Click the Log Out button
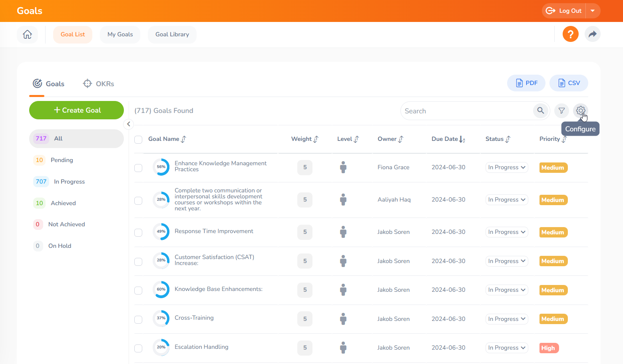The height and width of the screenshot is (364, 623). (x=564, y=11)
